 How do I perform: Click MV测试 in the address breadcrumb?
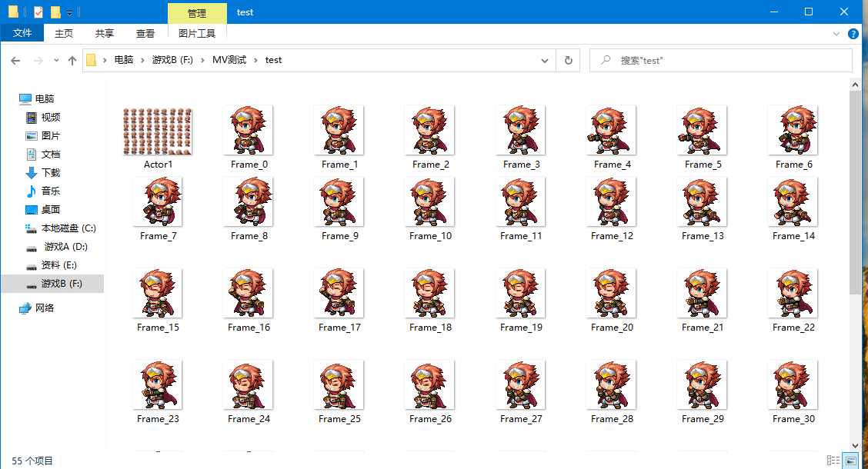pyautogui.click(x=229, y=60)
